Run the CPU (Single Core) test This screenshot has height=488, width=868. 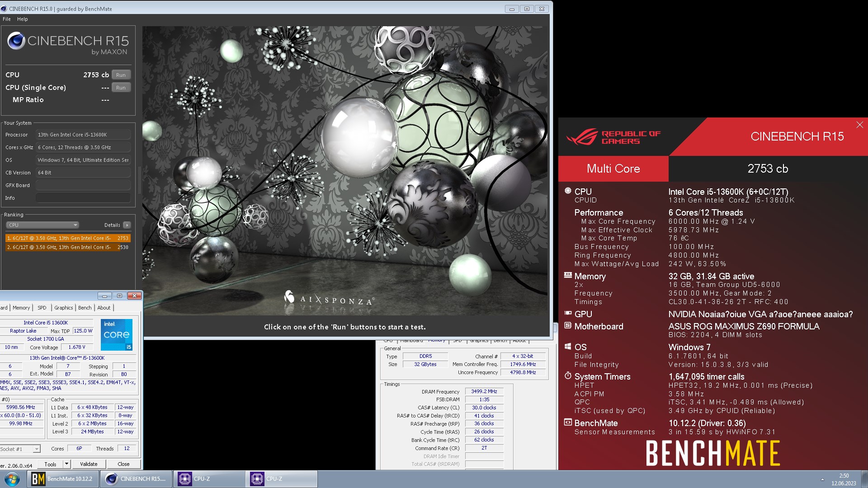[x=121, y=88]
